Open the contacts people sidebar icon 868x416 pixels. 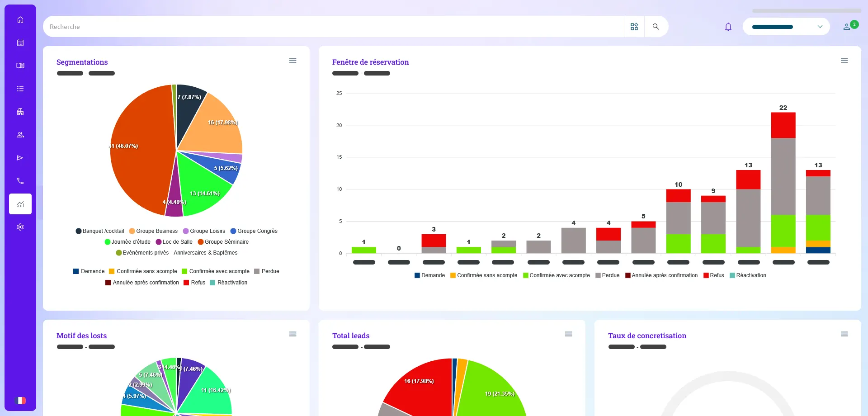coord(20,135)
